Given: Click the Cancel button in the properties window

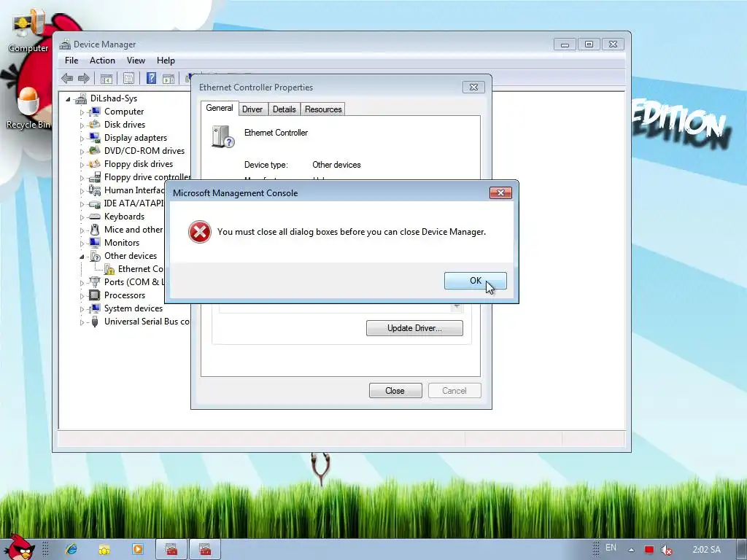Looking at the screenshot, I should (x=454, y=391).
